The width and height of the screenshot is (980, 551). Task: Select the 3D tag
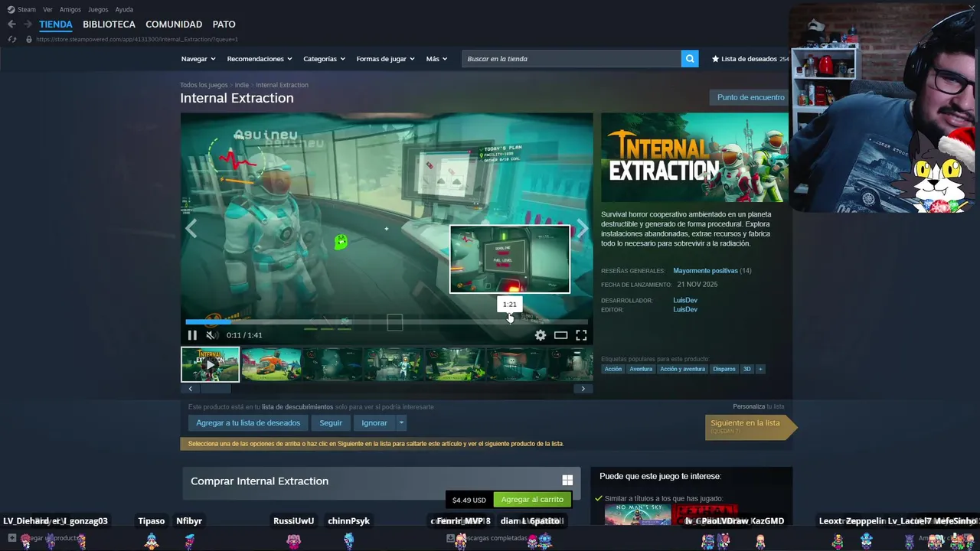click(747, 369)
